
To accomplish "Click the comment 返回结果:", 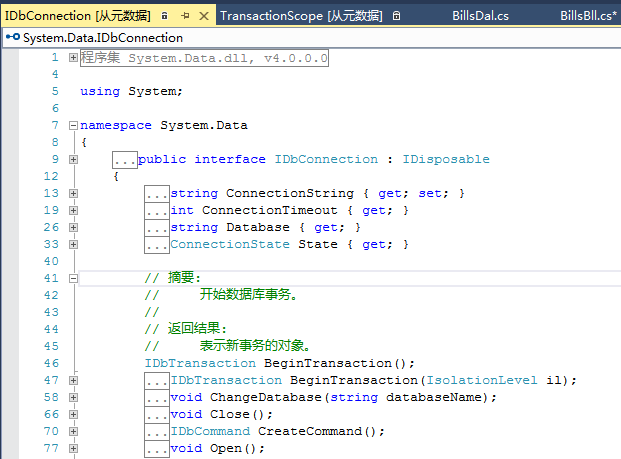I will click(x=197, y=329).
